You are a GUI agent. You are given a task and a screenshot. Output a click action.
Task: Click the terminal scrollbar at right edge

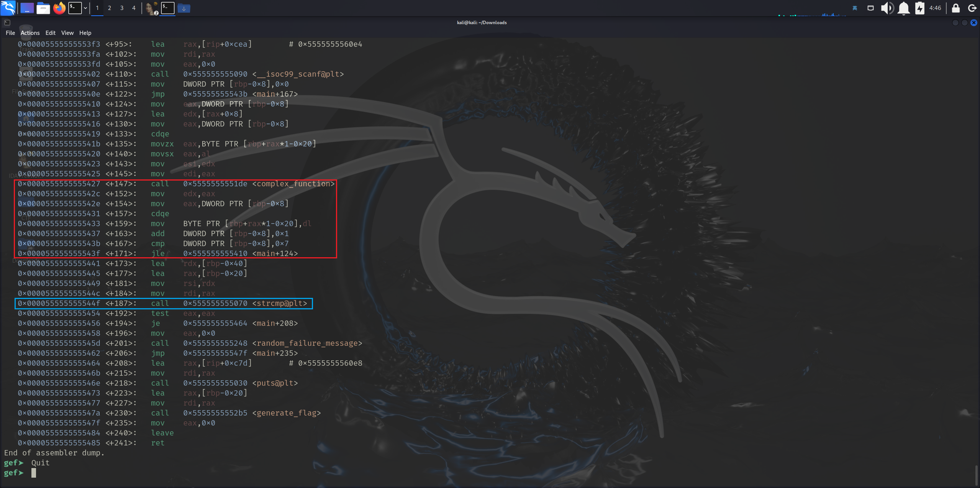pos(976,475)
